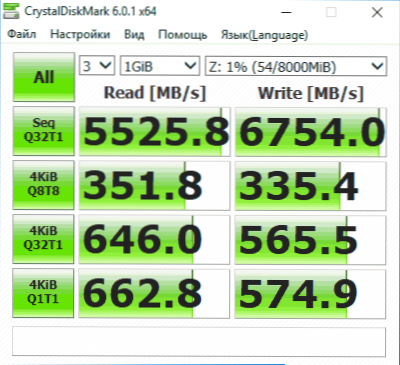400x365 pixels.
Task: Start the 4KiB Q8T8 test
Action: click(x=44, y=185)
